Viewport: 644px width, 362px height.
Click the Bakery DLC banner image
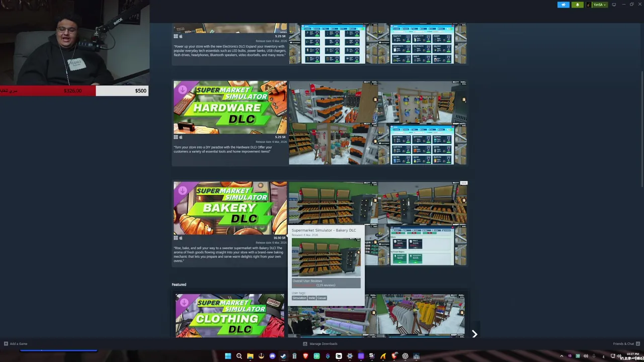pyautogui.click(x=230, y=208)
